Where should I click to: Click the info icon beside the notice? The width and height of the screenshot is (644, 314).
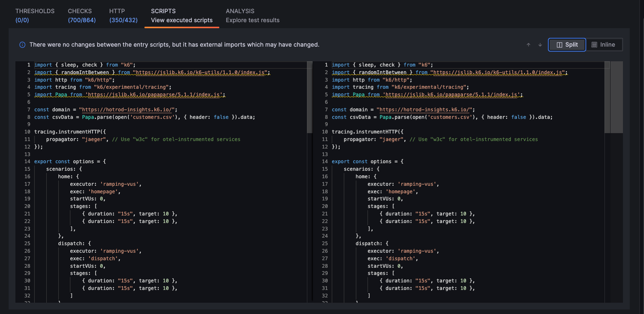click(x=22, y=45)
